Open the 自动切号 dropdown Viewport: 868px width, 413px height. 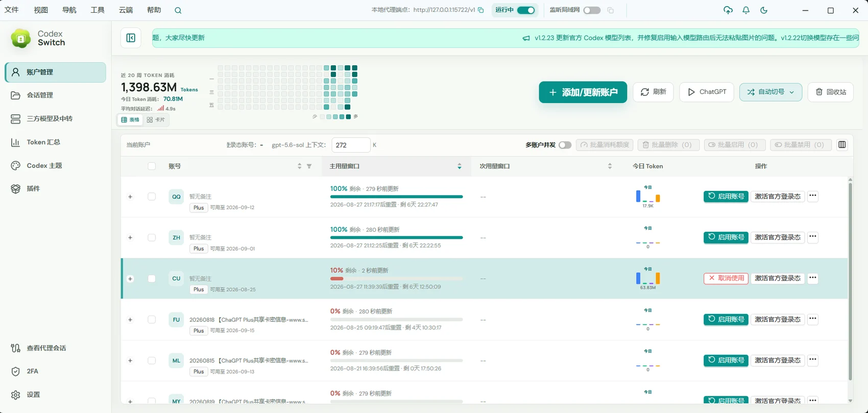tap(770, 92)
